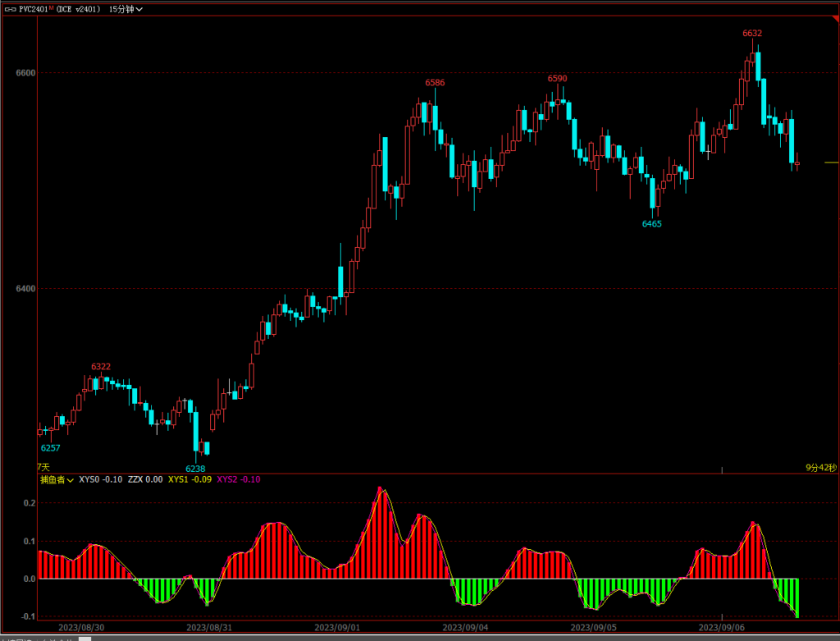Click the yellow XYS1 indicator label
The width and height of the screenshot is (840, 641).
coord(189,479)
